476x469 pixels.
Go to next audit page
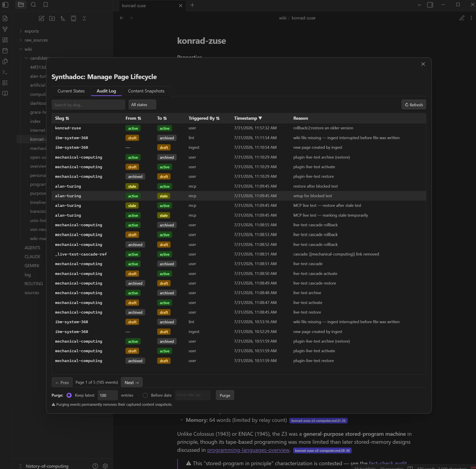click(x=132, y=382)
